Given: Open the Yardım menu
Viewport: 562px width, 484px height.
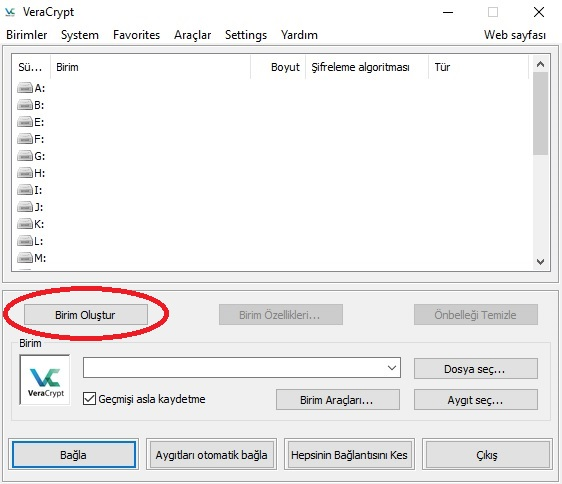Looking at the screenshot, I should [x=299, y=35].
